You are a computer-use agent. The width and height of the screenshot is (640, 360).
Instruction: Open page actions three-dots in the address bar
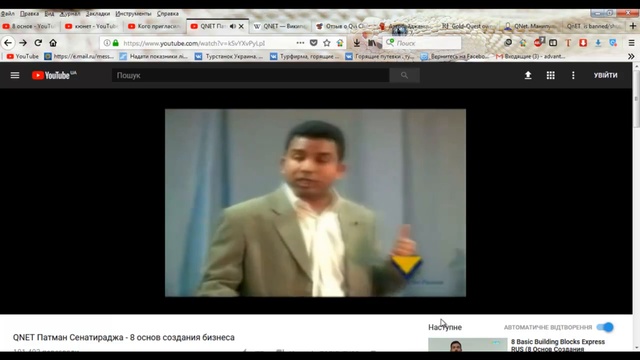pos(300,43)
